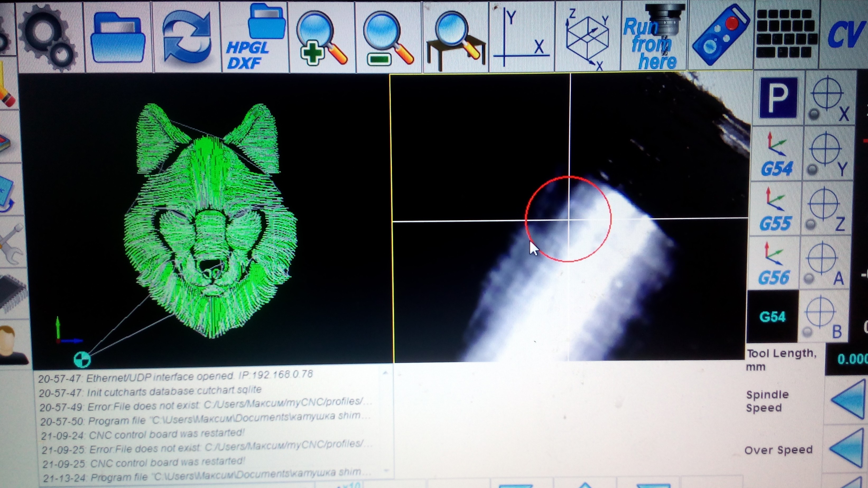Click the open file folder icon
The width and height of the screenshot is (868, 488).
click(118, 38)
